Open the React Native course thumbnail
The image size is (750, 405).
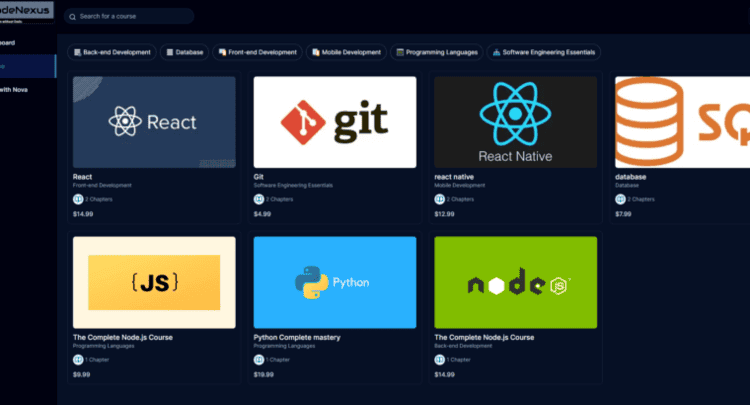click(516, 122)
